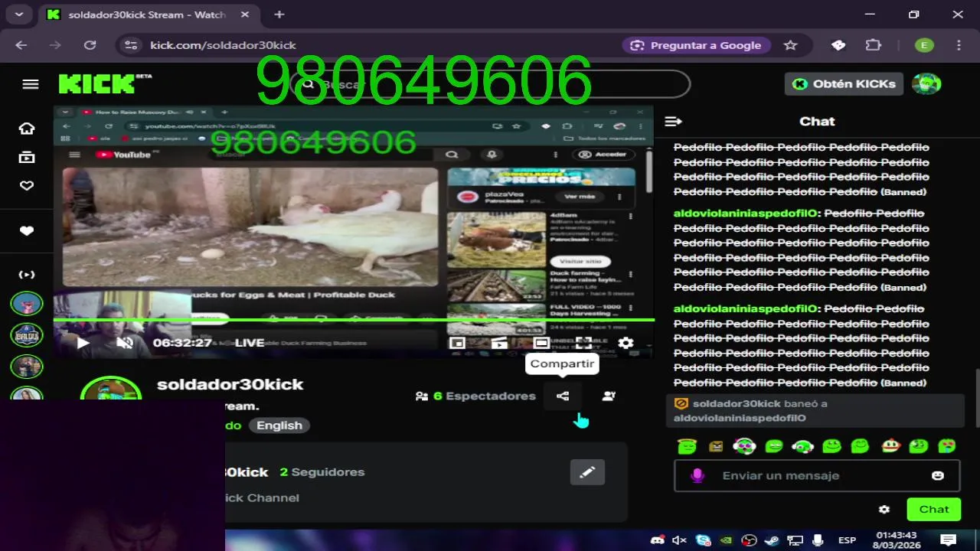
Task: Toggle the player to fullscreen
Action: (583, 343)
